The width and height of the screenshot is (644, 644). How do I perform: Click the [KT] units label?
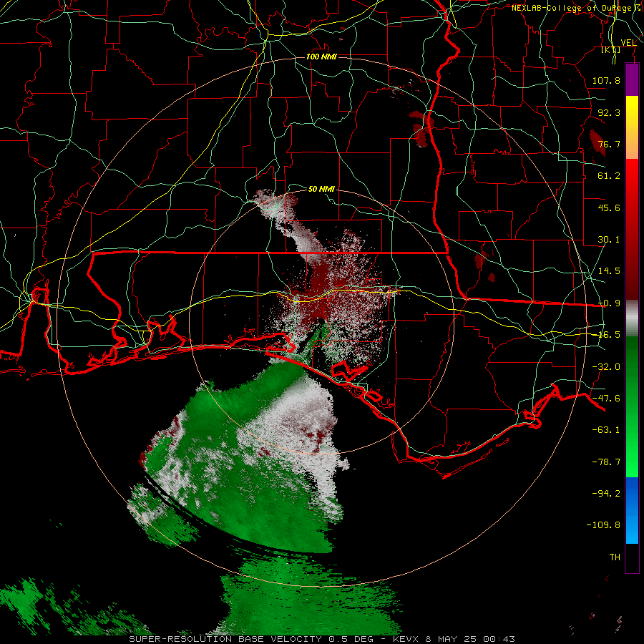point(611,49)
